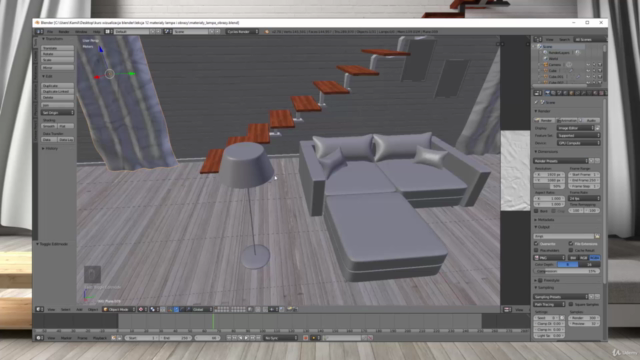
Task: Open the Image Editor display dropdown
Action: [x=576, y=128]
